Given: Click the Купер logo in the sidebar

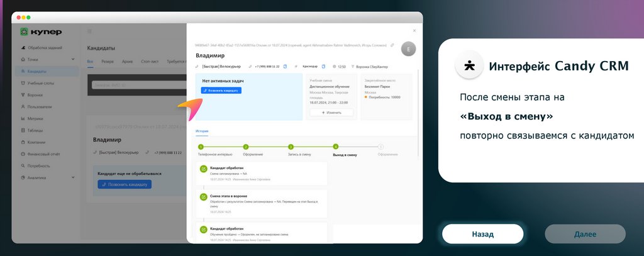Looking at the screenshot, I should [41, 32].
